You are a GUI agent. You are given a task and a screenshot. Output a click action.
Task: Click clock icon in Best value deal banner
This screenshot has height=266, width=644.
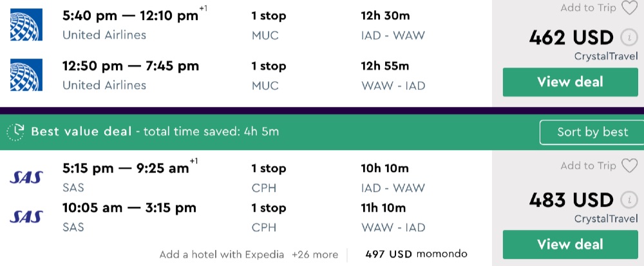tap(15, 132)
